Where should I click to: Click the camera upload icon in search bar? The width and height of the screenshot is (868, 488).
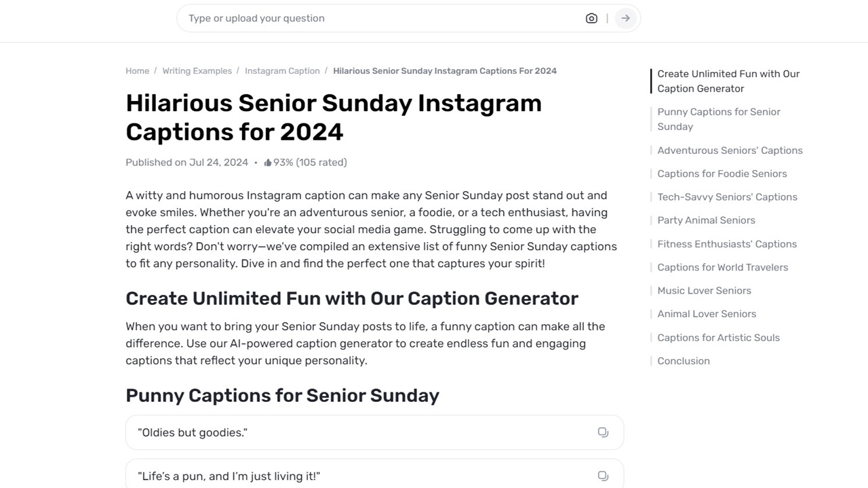coord(591,18)
